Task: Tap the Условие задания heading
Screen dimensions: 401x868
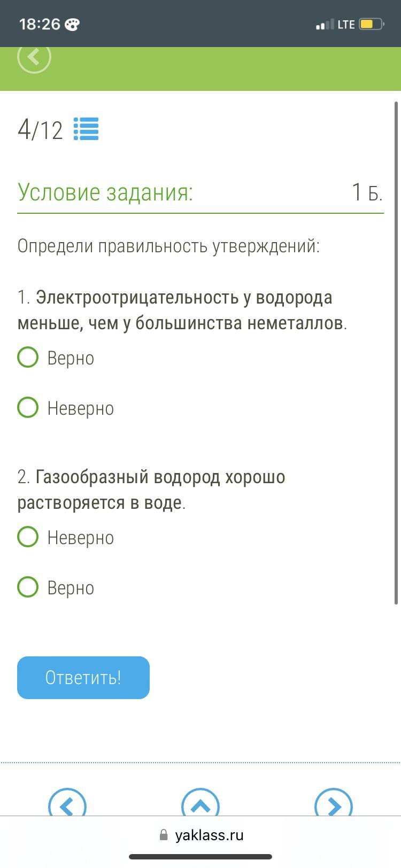Action: 105,192
